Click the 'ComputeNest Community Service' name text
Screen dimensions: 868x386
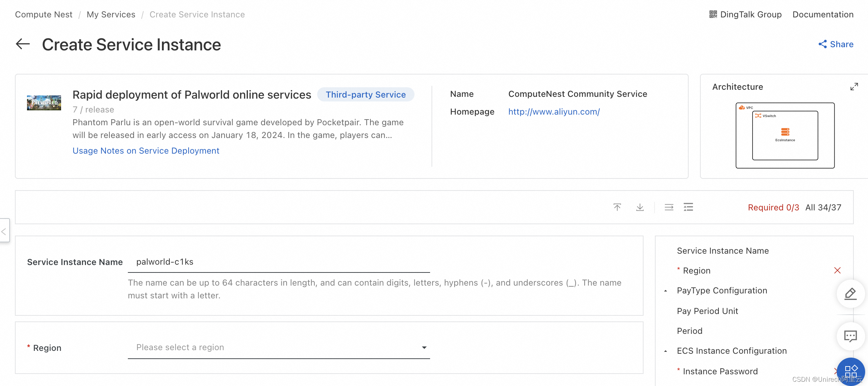click(578, 94)
